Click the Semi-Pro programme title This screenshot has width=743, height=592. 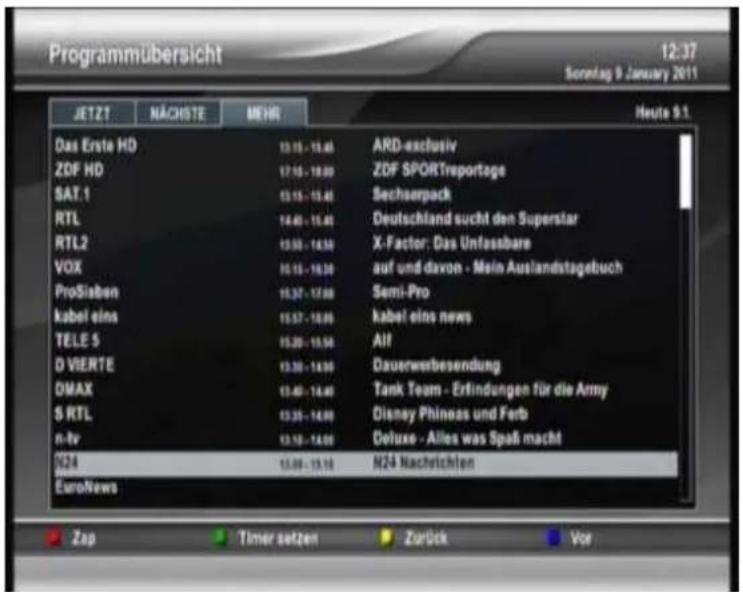401,292
